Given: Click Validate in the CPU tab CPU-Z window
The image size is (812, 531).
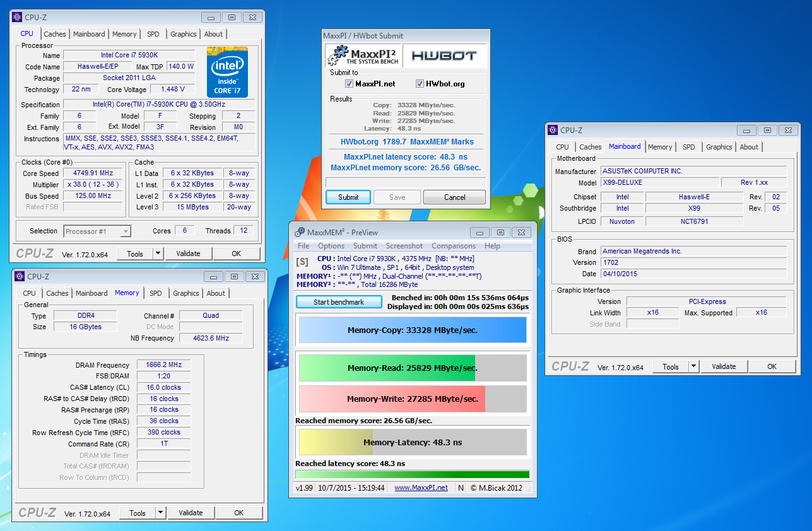Looking at the screenshot, I should (x=188, y=254).
